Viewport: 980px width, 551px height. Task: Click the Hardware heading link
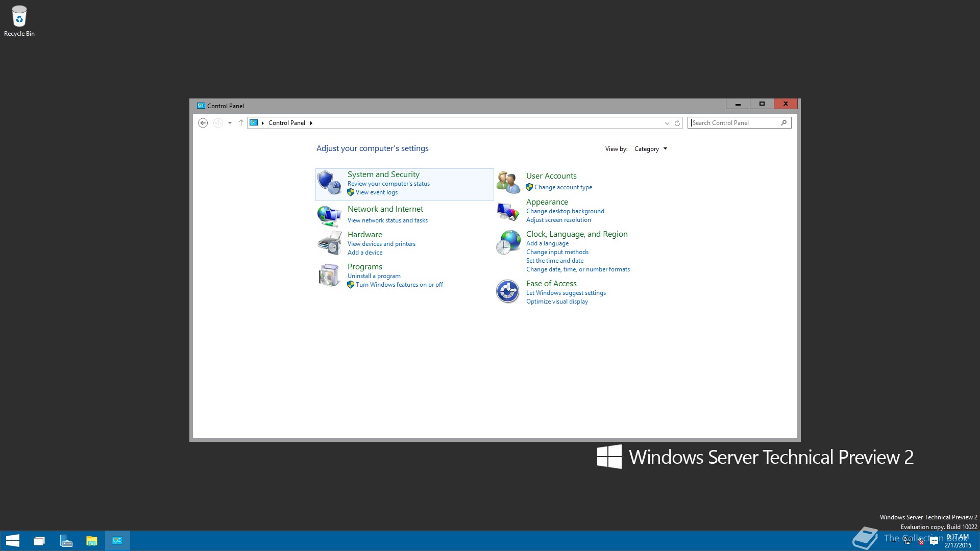click(365, 235)
